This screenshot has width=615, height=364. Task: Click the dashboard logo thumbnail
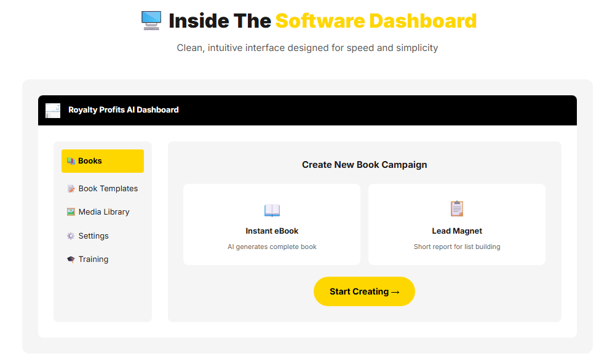point(53,111)
